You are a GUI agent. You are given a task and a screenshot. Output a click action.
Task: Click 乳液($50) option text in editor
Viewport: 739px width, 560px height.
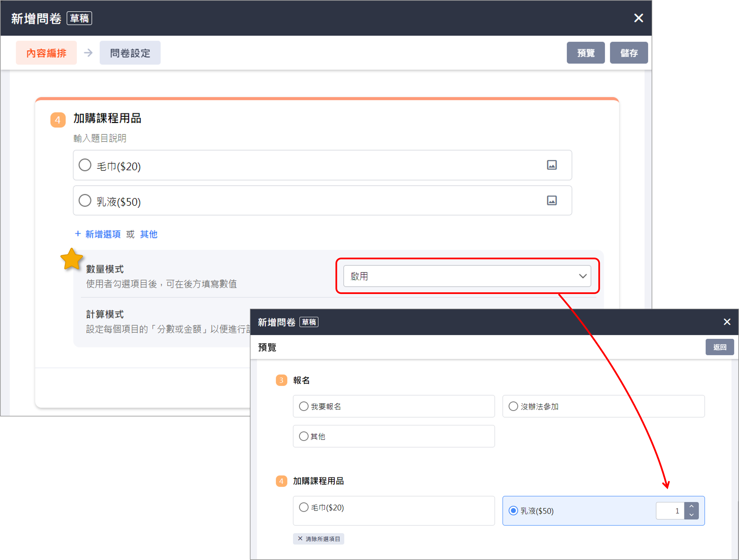119,202
